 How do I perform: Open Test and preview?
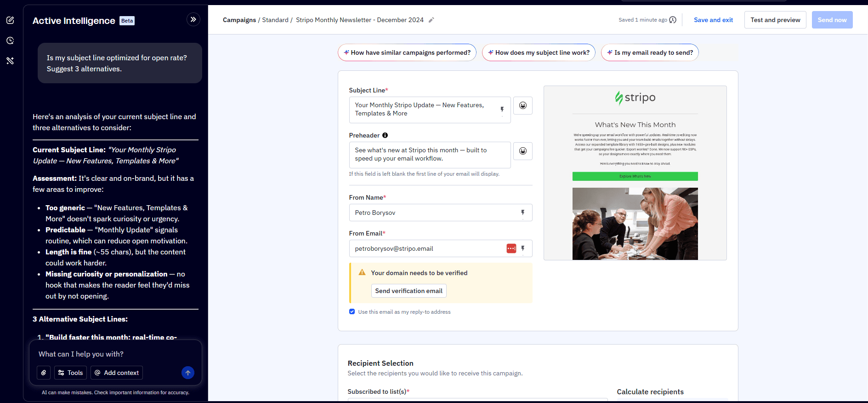point(775,20)
